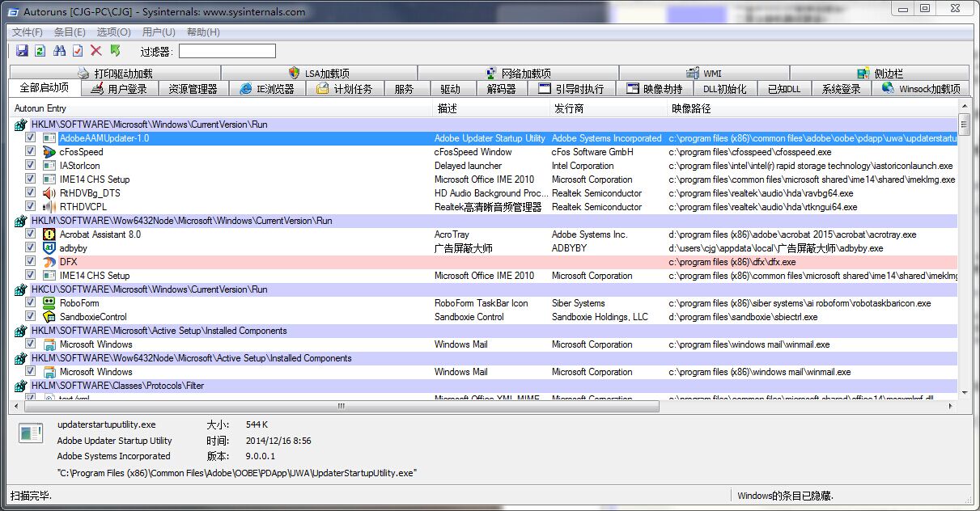Click the red X Delete icon
The height and width of the screenshot is (511, 980).
click(96, 51)
